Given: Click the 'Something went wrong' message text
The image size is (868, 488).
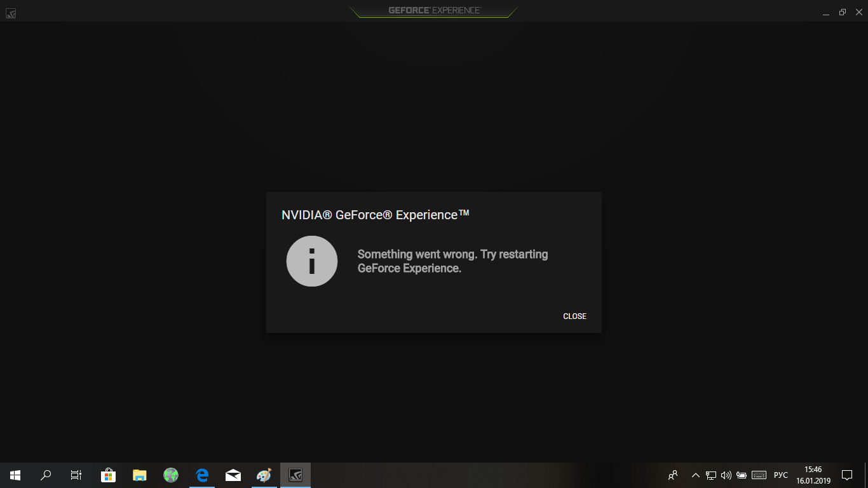Looking at the screenshot, I should (x=452, y=261).
